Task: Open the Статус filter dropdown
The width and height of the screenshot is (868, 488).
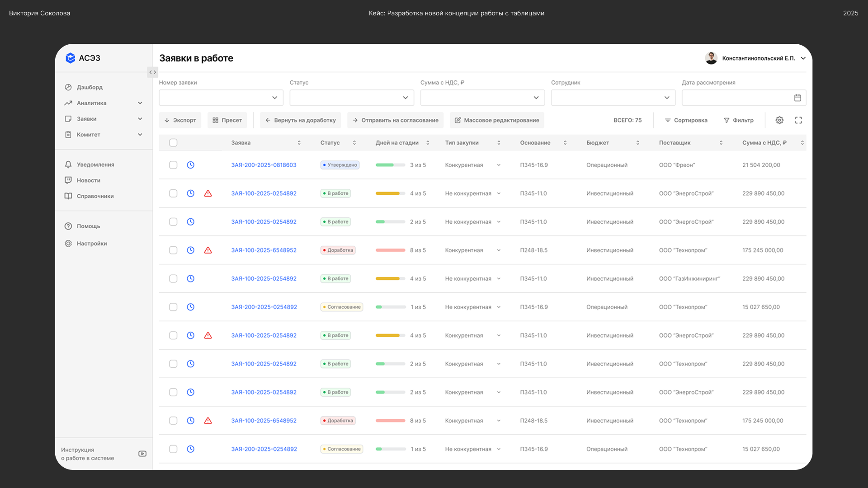Action: click(352, 98)
